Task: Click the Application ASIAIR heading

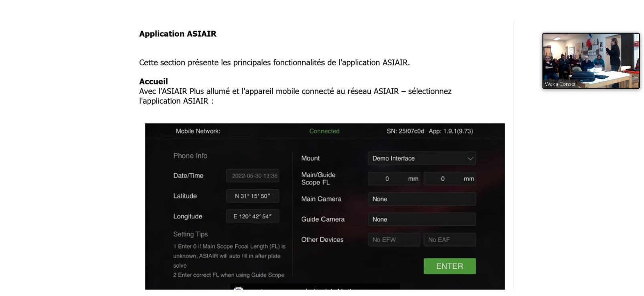Action: (178, 34)
